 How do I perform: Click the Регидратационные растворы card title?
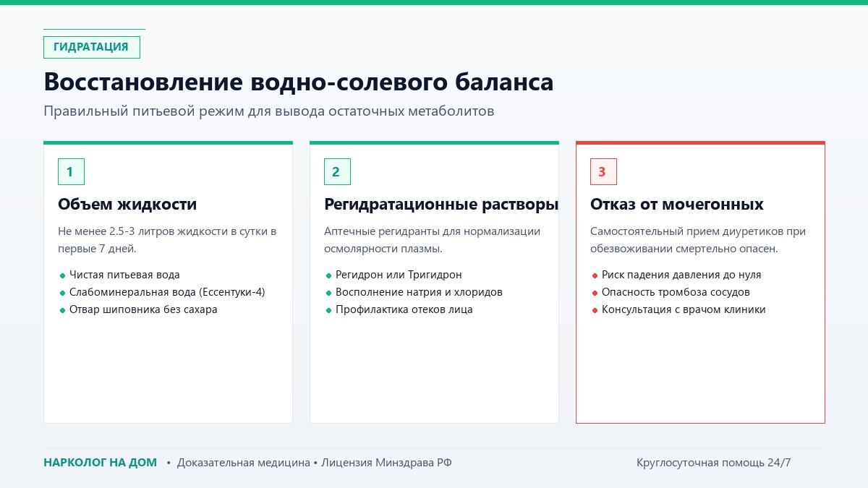tap(441, 205)
